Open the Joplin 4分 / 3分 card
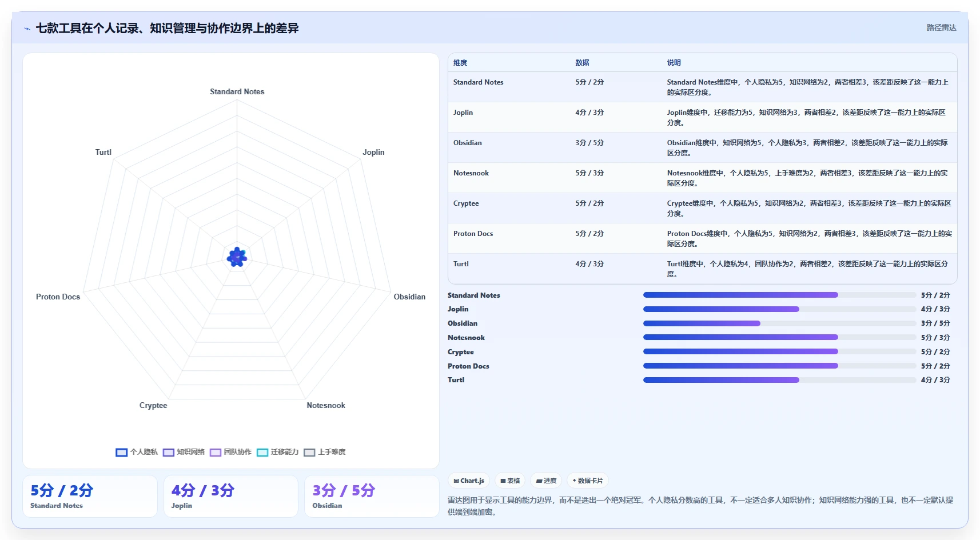 231,497
